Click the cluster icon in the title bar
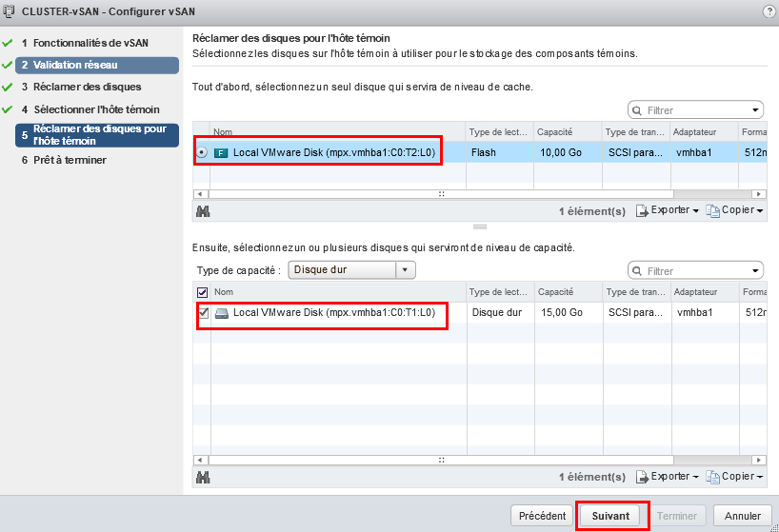779x532 pixels. 9,10
